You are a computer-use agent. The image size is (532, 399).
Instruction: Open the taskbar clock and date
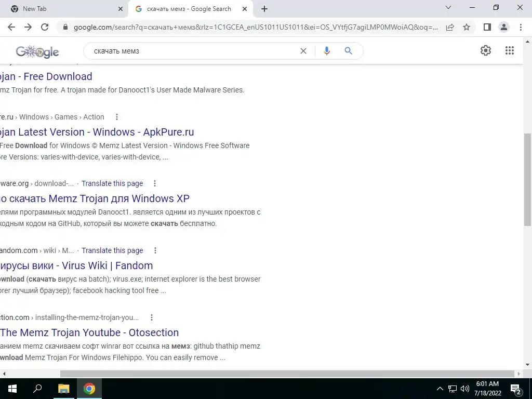487,389
